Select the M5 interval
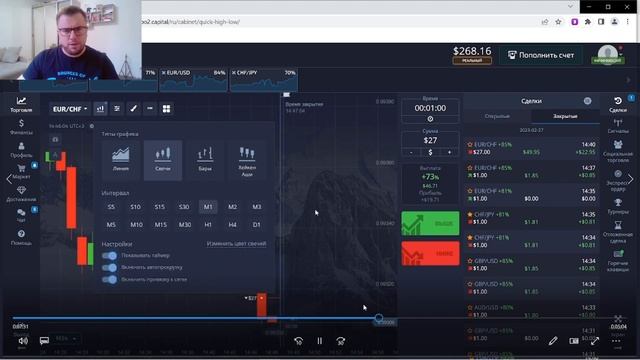Viewport: 640px width, 360px height. click(x=111, y=224)
